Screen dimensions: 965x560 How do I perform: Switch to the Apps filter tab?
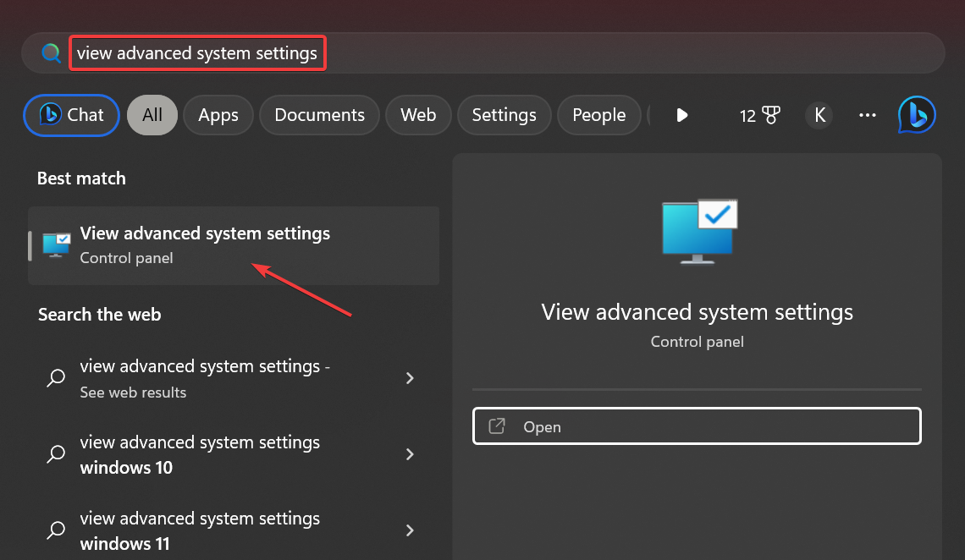click(x=218, y=115)
